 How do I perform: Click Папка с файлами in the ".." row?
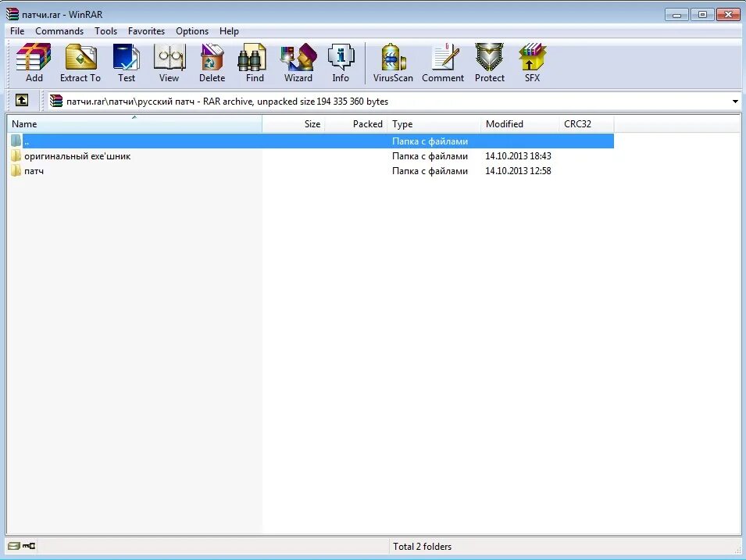(x=430, y=141)
